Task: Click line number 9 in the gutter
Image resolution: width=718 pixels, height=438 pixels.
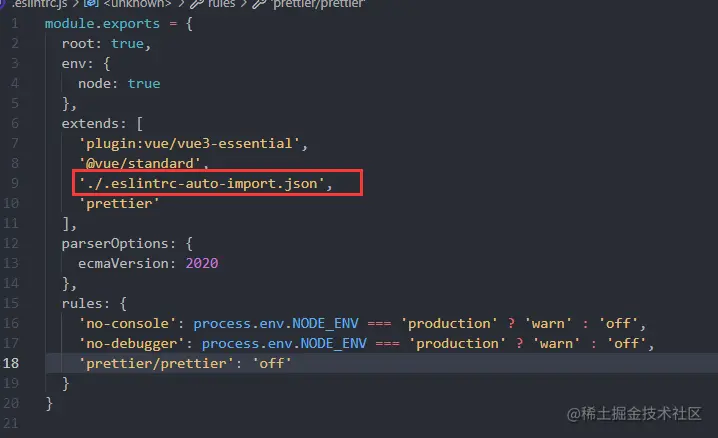Action: click(x=15, y=183)
